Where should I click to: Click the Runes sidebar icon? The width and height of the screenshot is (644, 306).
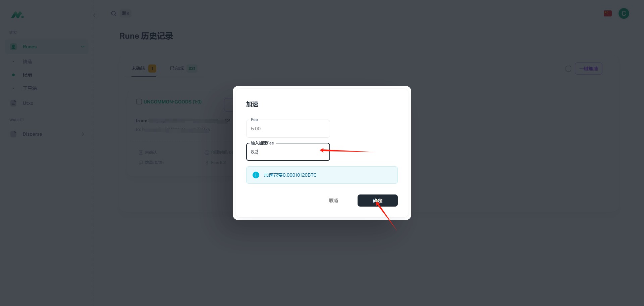tap(13, 47)
